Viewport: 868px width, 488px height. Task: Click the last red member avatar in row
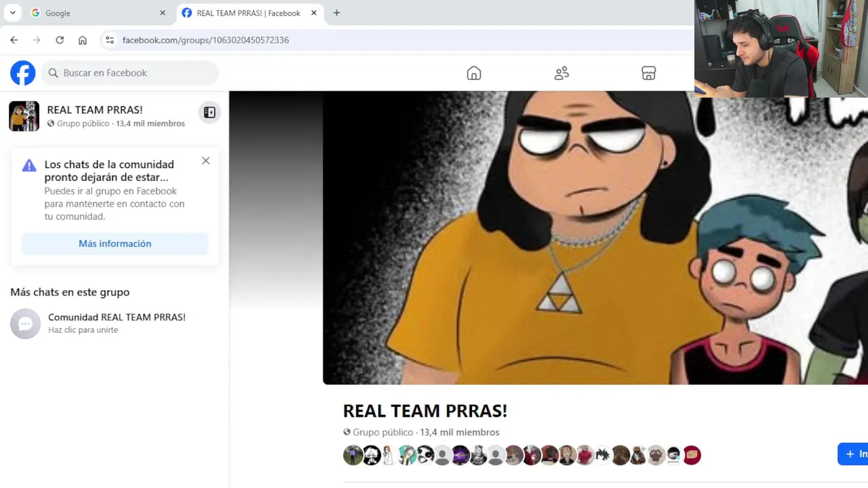pyautogui.click(x=692, y=455)
